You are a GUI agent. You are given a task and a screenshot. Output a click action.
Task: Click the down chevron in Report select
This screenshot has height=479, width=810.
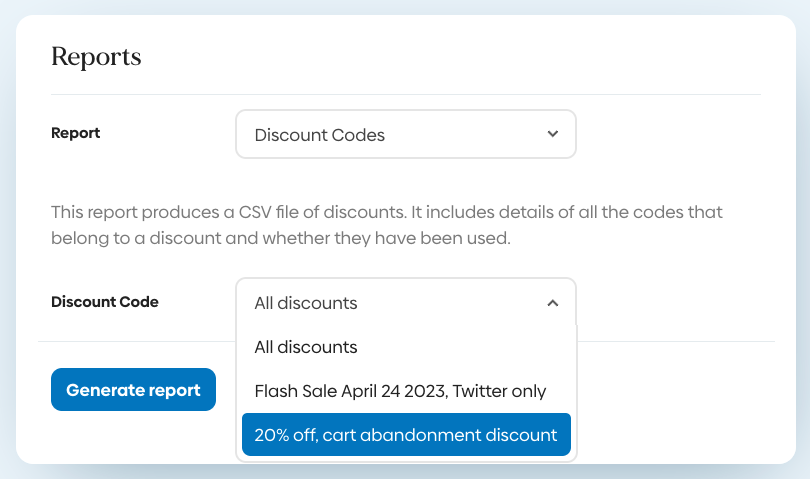[x=553, y=134]
